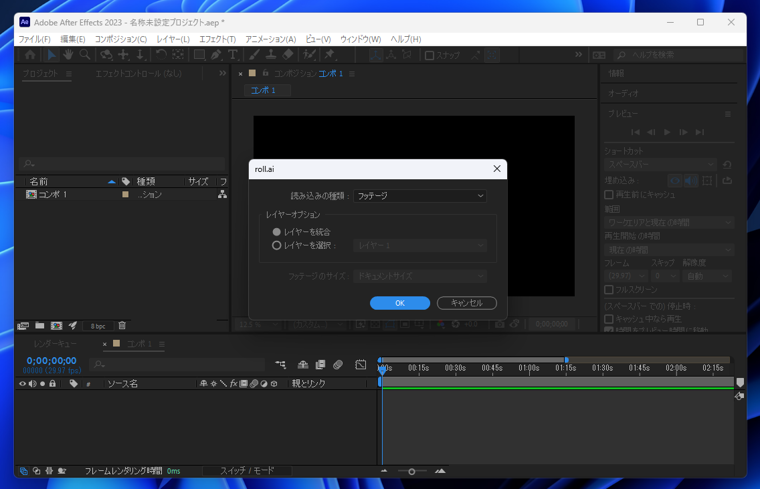Open the import kind dropdown showing Footage

point(420,196)
